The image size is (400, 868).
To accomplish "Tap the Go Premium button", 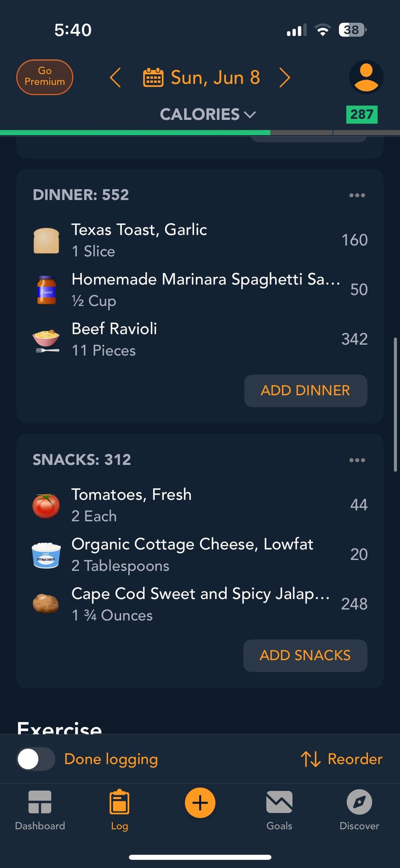I will 45,77.
